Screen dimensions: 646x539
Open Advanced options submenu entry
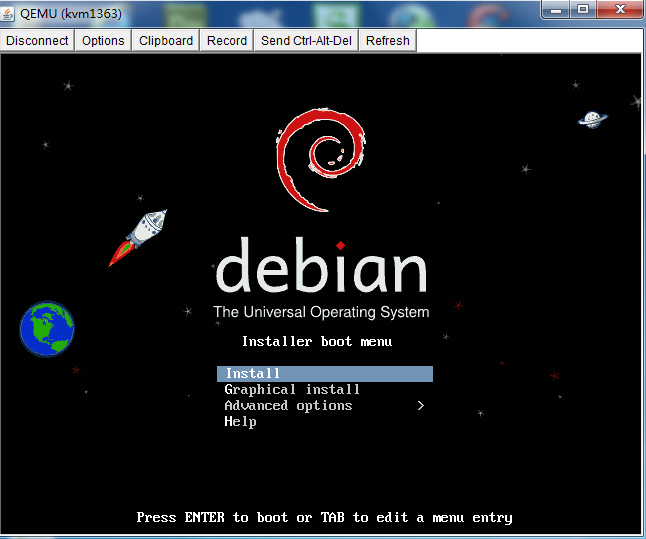pos(325,406)
